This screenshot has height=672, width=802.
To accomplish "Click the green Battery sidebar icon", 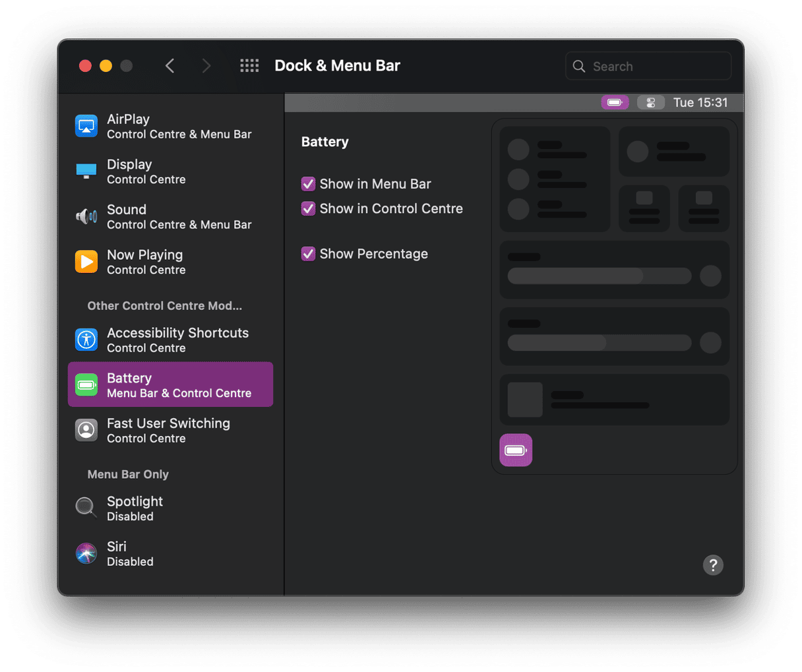I will click(x=86, y=385).
